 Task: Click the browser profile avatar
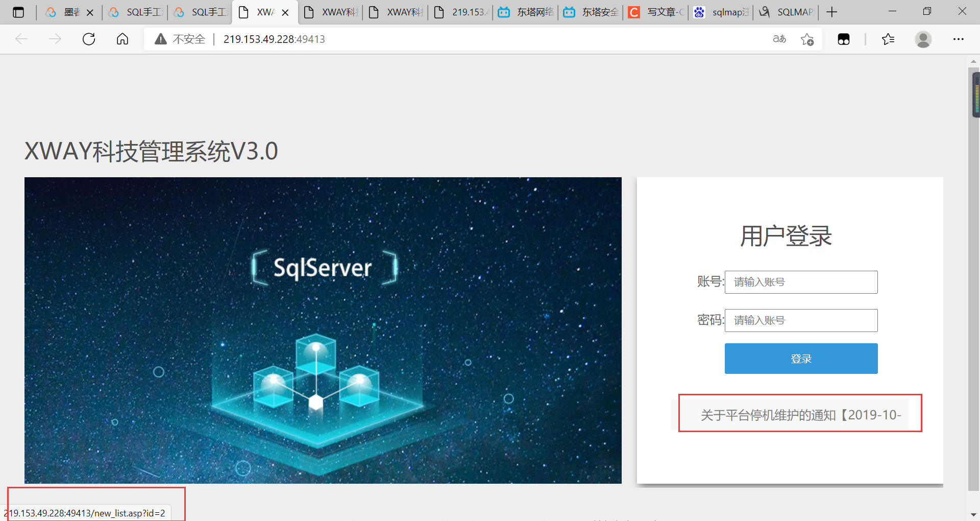click(x=923, y=39)
